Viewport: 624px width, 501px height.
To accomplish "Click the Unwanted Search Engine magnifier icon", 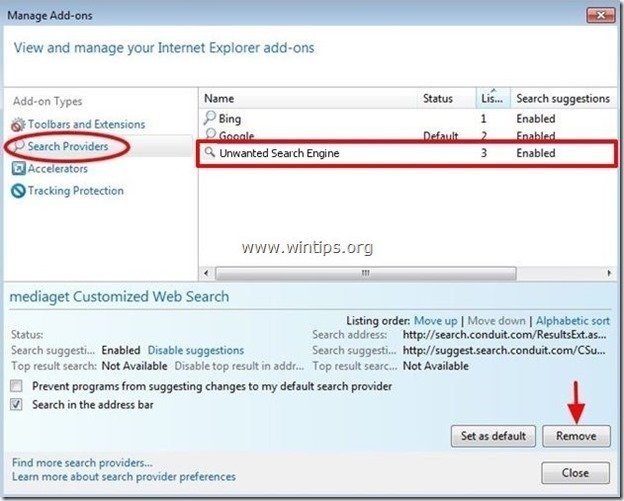I will pyautogui.click(x=210, y=152).
